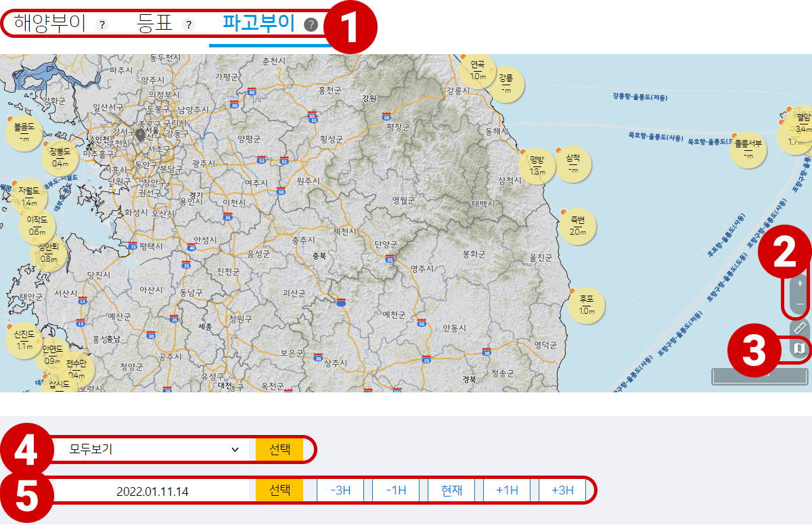
Task: Go back one hour with -1H
Action: [396, 490]
